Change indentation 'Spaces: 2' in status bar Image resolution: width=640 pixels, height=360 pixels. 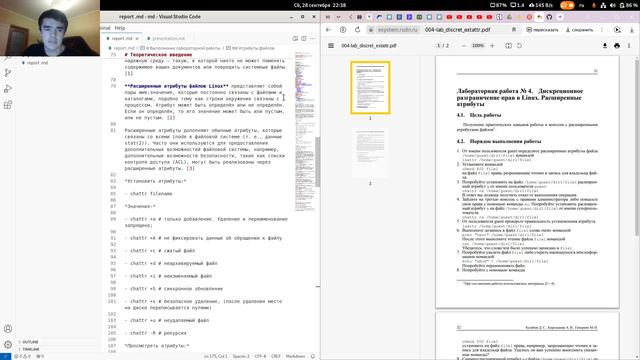(x=241, y=356)
